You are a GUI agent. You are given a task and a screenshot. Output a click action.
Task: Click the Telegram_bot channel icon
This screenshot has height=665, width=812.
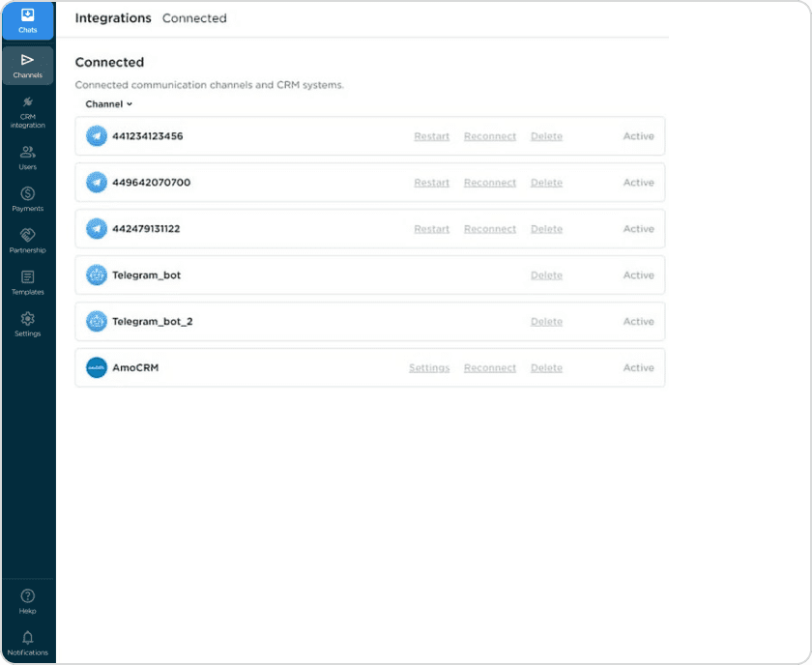97,275
